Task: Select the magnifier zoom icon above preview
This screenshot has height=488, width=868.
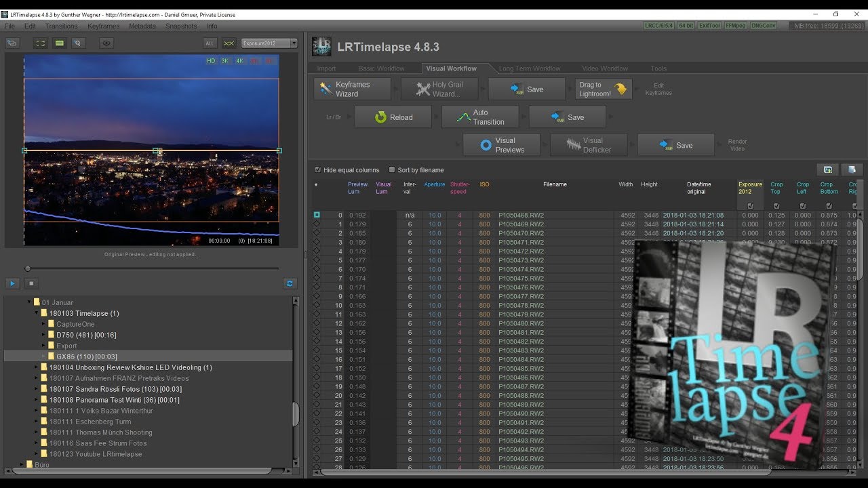Action: pos(78,43)
